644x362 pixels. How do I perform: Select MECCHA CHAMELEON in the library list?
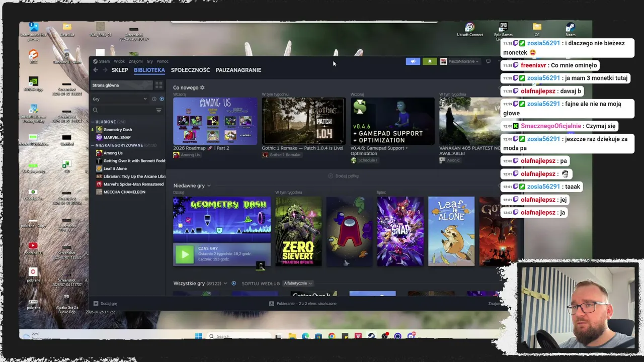[124, 192]
